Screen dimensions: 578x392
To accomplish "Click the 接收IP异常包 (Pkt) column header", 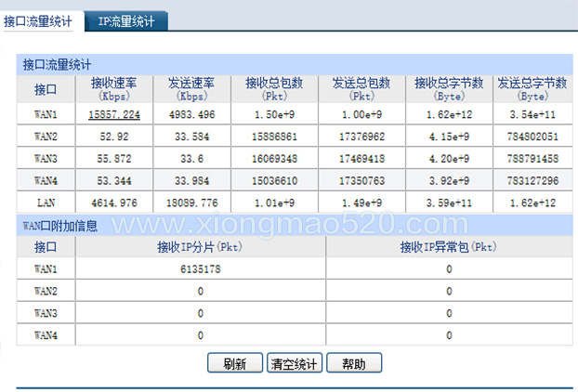I will 449,246.
